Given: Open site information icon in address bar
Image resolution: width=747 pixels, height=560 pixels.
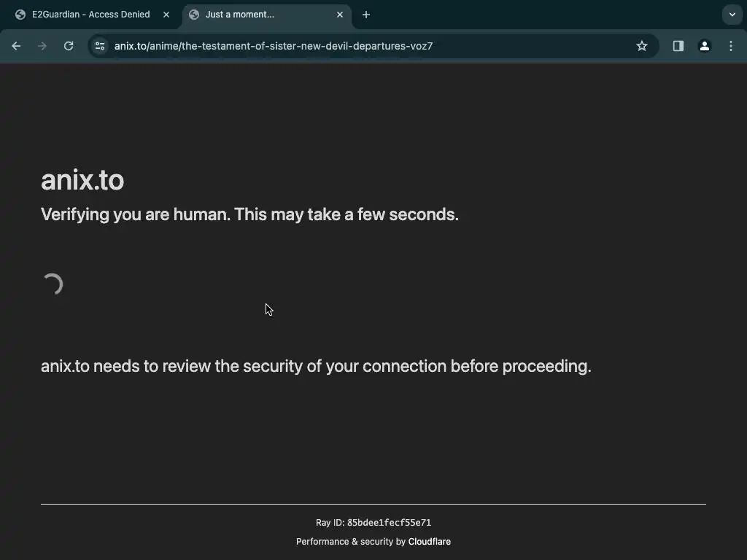Looking at the screenshot, I should point(100,46).
